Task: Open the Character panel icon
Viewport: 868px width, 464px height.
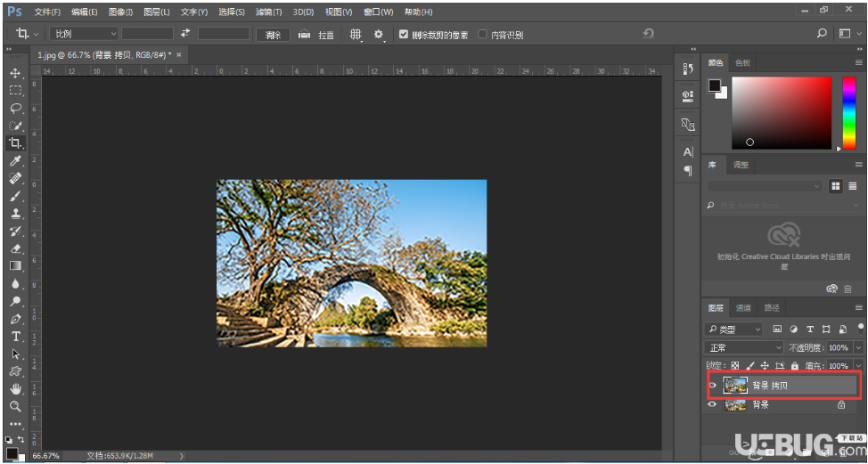Action: coord(688,152)
